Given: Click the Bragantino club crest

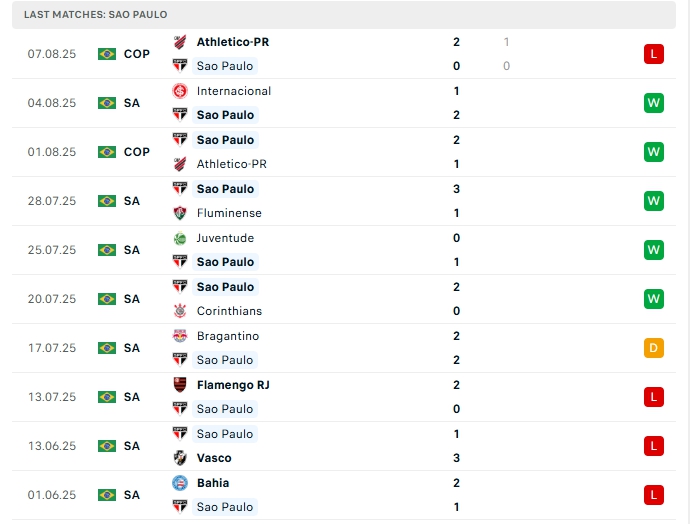Looking at the screenshot, I should 180,336.
